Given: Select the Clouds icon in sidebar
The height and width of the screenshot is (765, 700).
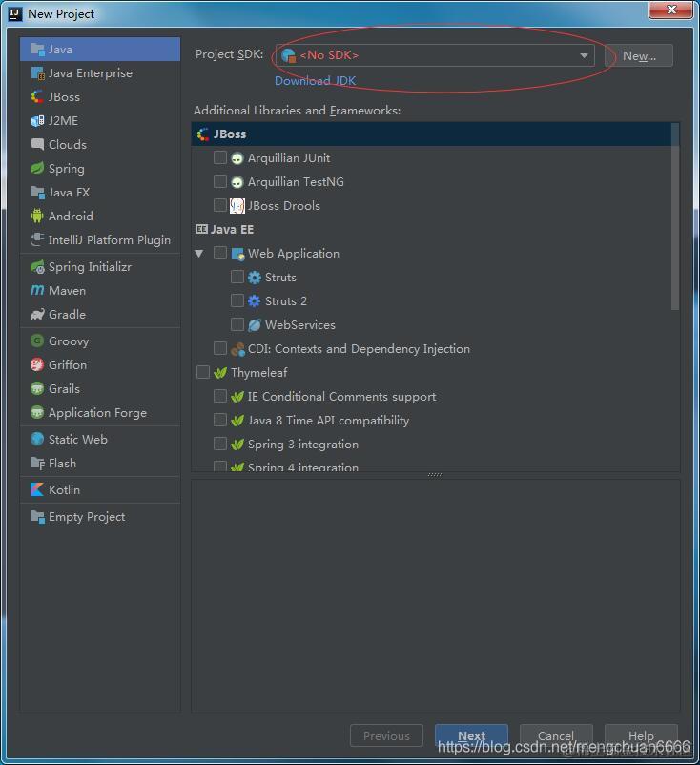Looking at the screenshot, I should 37,144.
